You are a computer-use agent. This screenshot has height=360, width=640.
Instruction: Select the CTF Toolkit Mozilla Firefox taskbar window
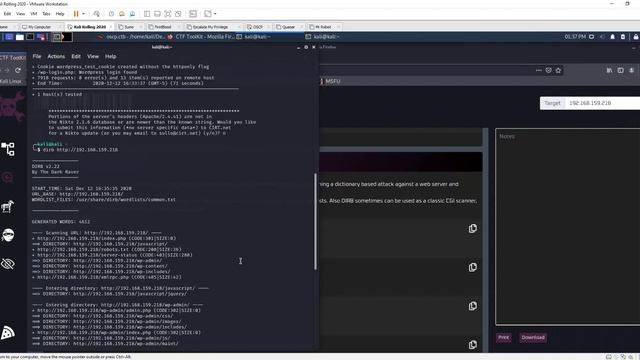[201, 37]
